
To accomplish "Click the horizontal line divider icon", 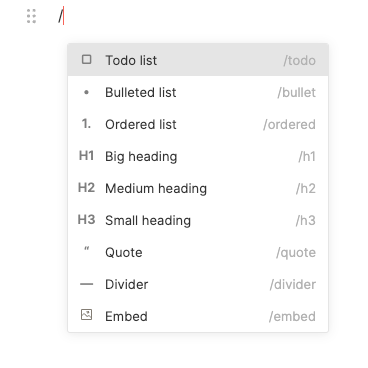I will 86,284.
